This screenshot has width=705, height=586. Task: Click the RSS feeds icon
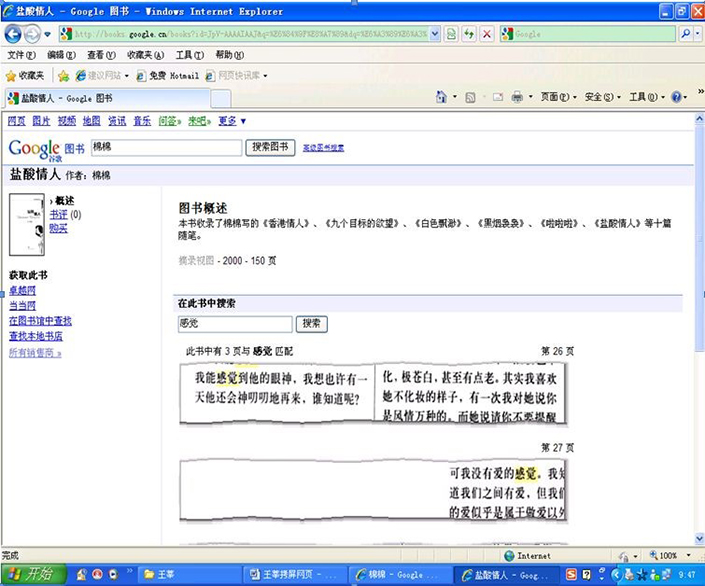coord(470,97)
